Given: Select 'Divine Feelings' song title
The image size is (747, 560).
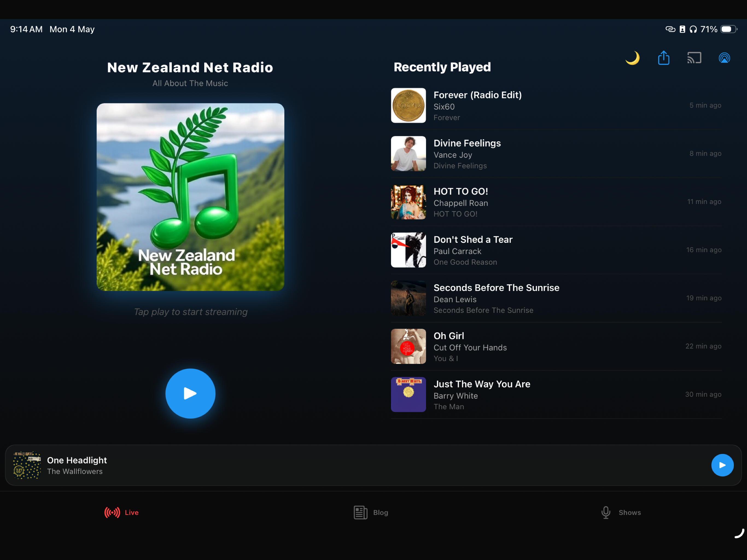Looking at the screenshot, I should [467, 143].
